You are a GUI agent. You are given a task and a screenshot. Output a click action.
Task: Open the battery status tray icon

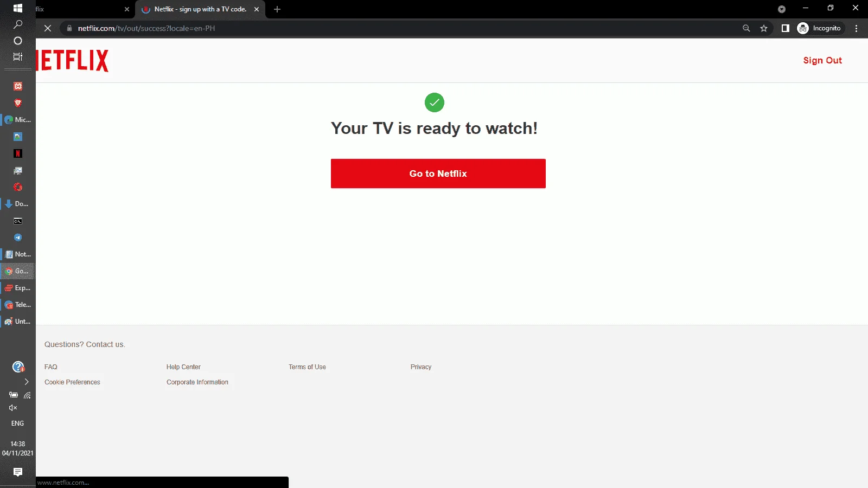14,395
